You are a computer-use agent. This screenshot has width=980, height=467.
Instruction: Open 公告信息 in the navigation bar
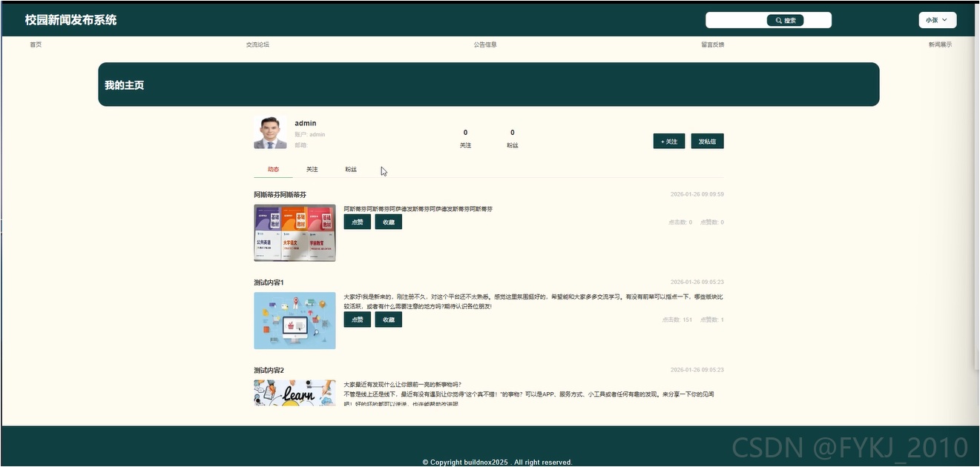485,44
